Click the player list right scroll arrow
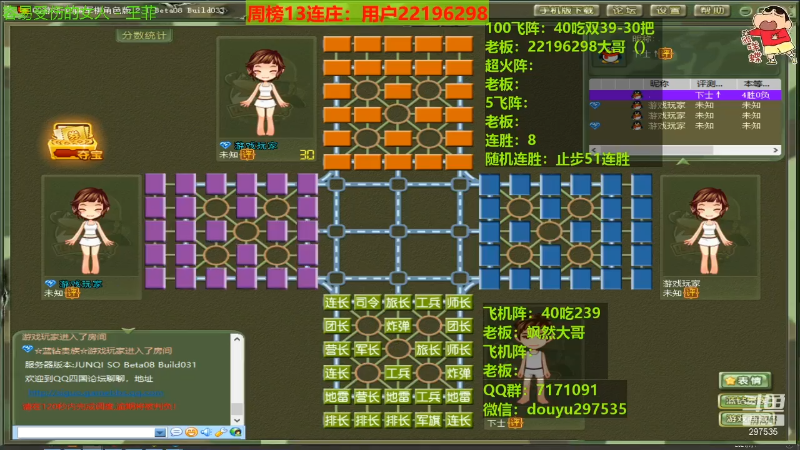Image resolution: width=800 pixels, height=450 pixels. (x=776, y=150)
